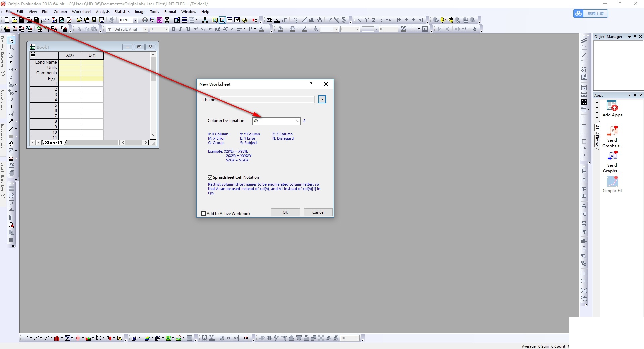Viewport: 644px width, 349px height.
Task: Click the New Workbook toolbar icon
Action: click(22, 20)
